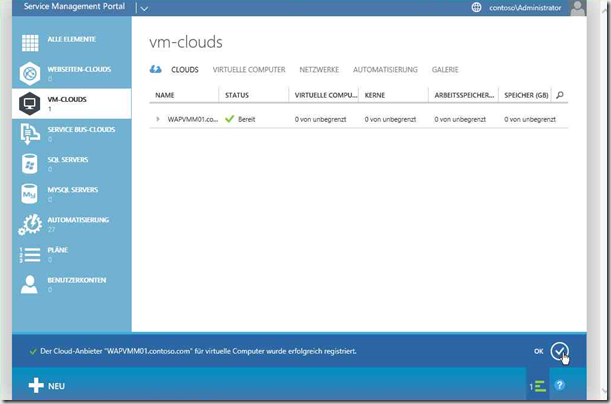Open the Automatisierung tab
Screen dimensions: 611x404
pyautogui.click(x=385, y=70)
